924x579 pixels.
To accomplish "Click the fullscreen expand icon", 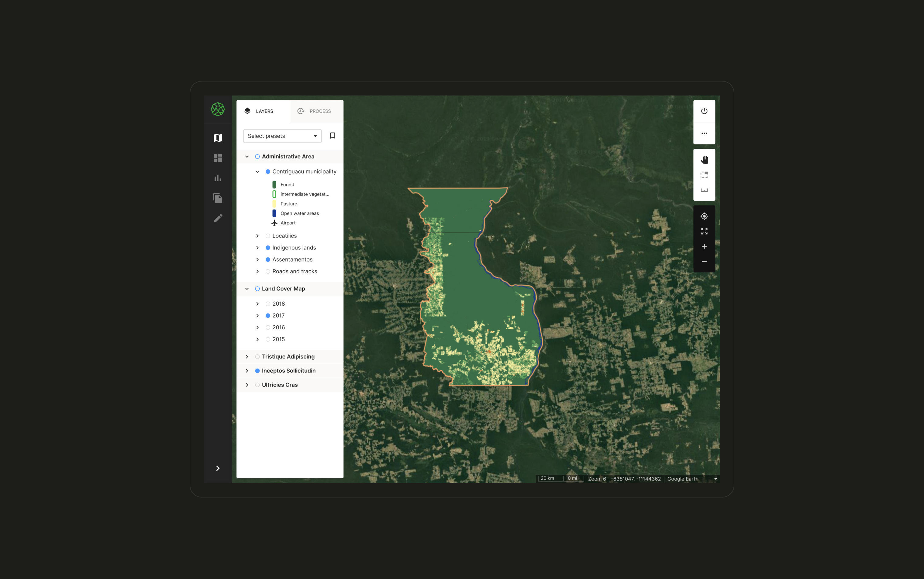I will (x=705, y=231).
